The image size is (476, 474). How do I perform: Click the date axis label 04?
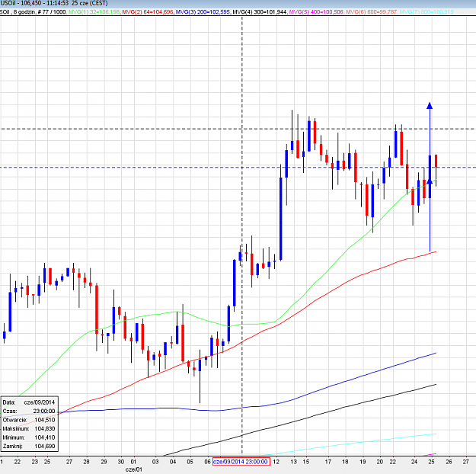pyautogui.click(x=173, y=462)
